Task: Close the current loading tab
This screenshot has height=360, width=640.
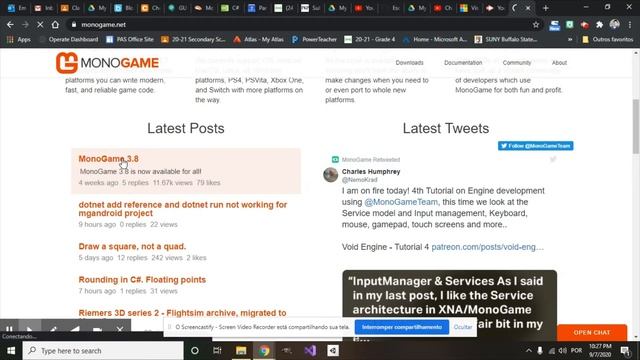Action: click(528, 8)
